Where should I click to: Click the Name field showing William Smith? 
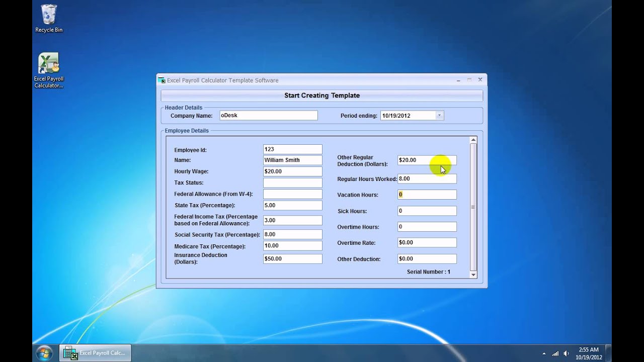point(292,160)
